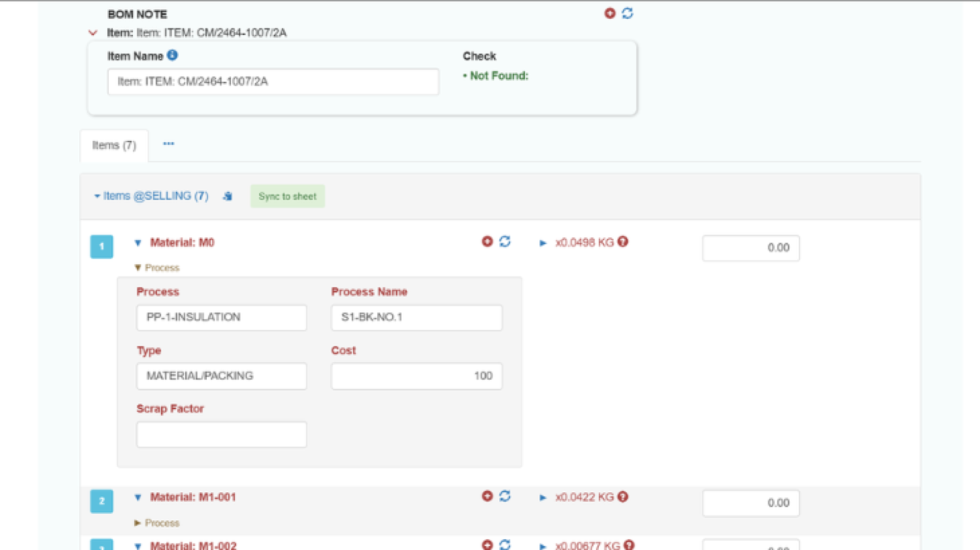Click the Scrap Factor input field
The width and height of the screenshot is (980, 550).
[x=221, y=434]
